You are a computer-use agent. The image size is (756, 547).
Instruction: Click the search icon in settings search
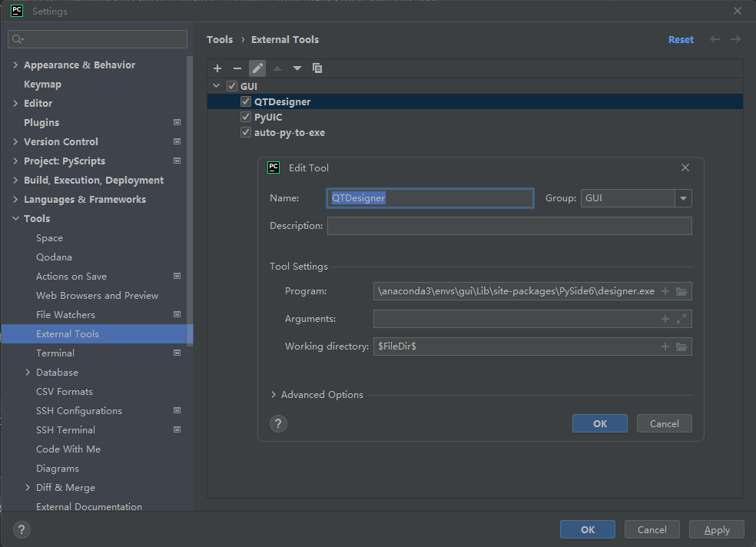point(18,39)
